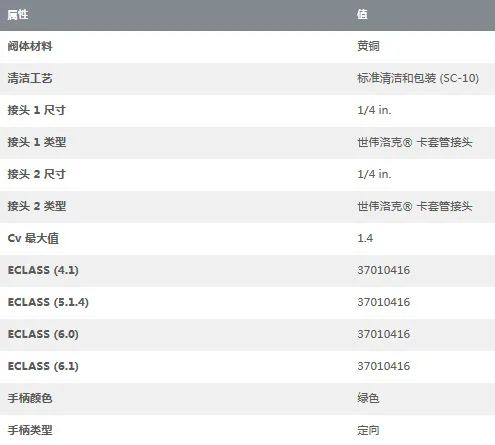495x445 pixels.
Task: Click the 接头 1 类型 世伟洛克 value
Action: coord(415,142)
